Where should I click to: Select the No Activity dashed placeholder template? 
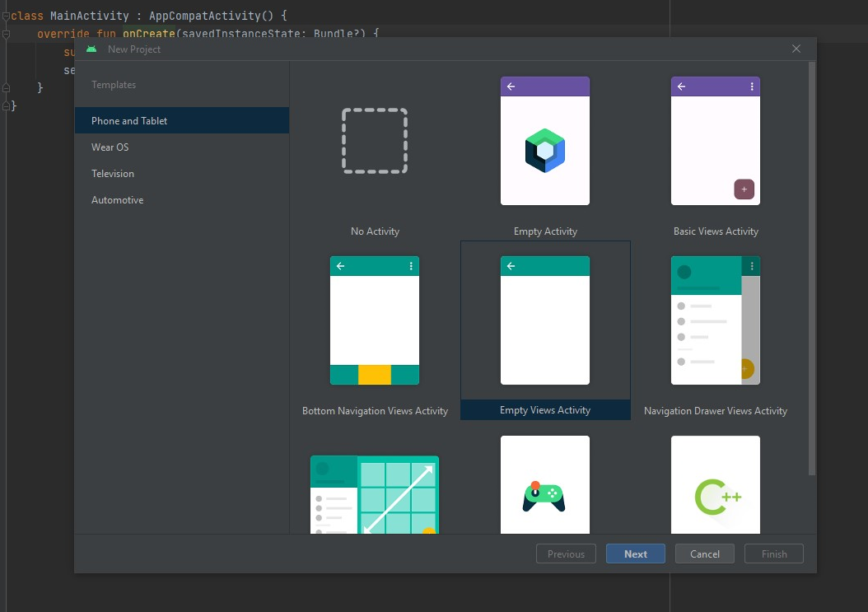[x=375, y=141]
